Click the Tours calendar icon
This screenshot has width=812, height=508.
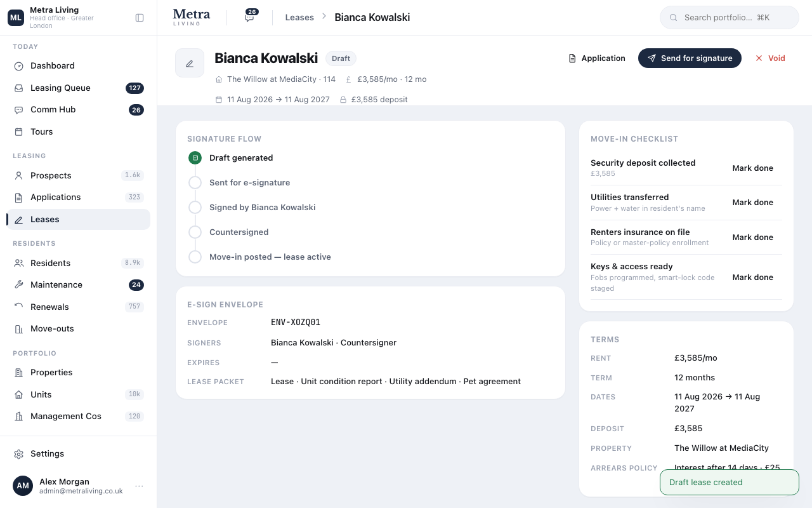click(x=18, y=132)
